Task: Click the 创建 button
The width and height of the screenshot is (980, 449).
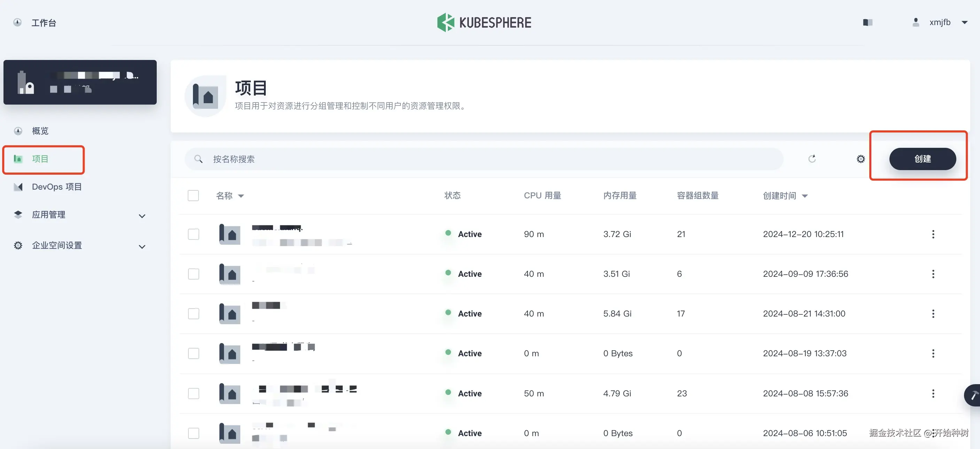Action: click(x=922, y=159)
